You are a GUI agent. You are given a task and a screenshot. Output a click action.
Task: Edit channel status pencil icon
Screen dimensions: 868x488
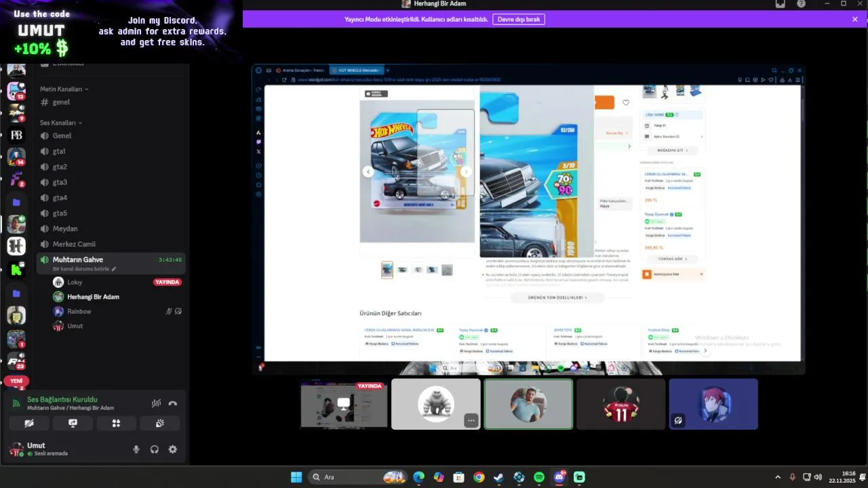tap(114, 269)
